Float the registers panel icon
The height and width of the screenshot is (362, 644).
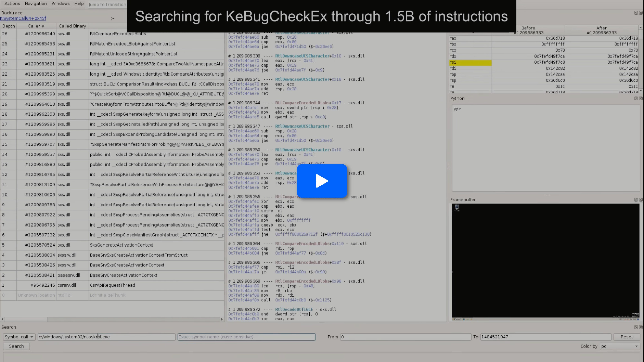636,13
